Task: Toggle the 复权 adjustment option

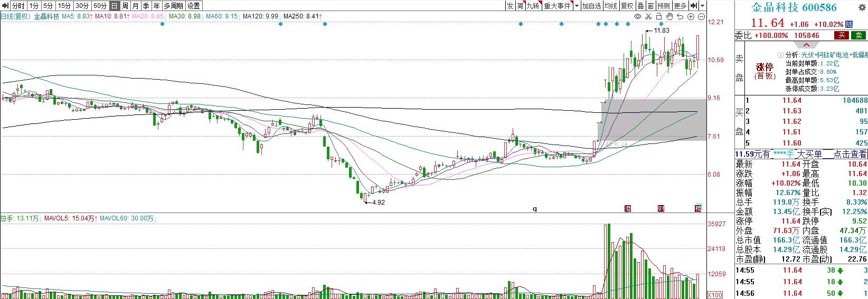Action: [627, 6]
